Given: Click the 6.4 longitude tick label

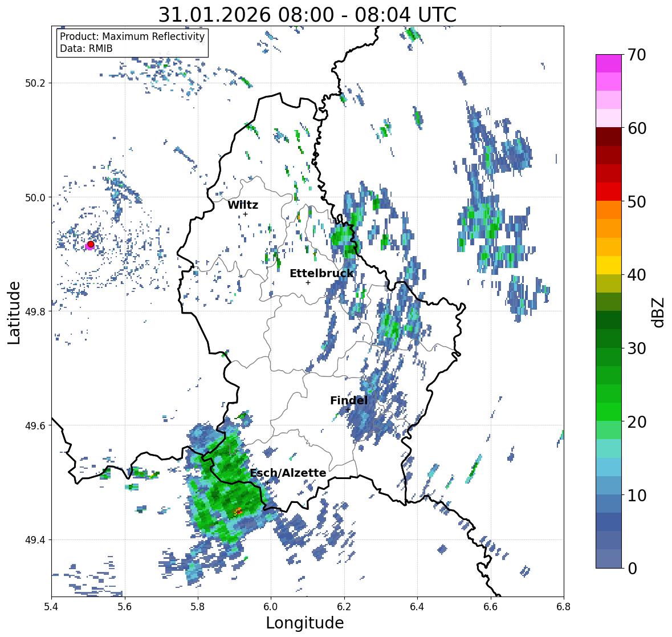Looking at the screenshot, I should (417, 607).
